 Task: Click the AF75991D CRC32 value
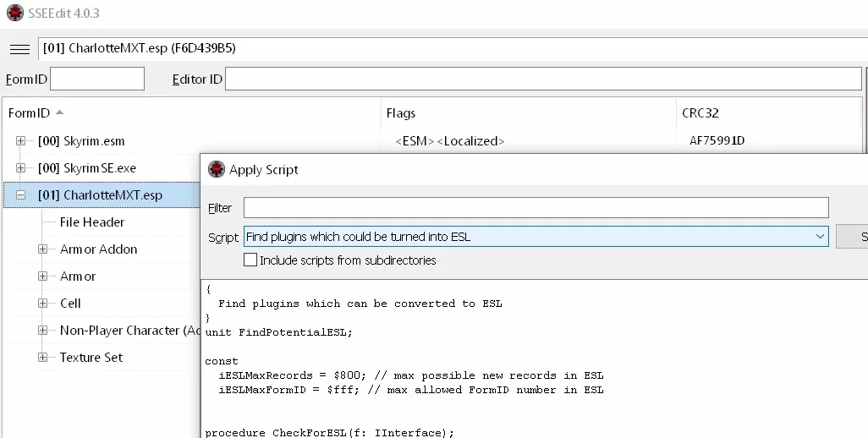click(717, 141)
